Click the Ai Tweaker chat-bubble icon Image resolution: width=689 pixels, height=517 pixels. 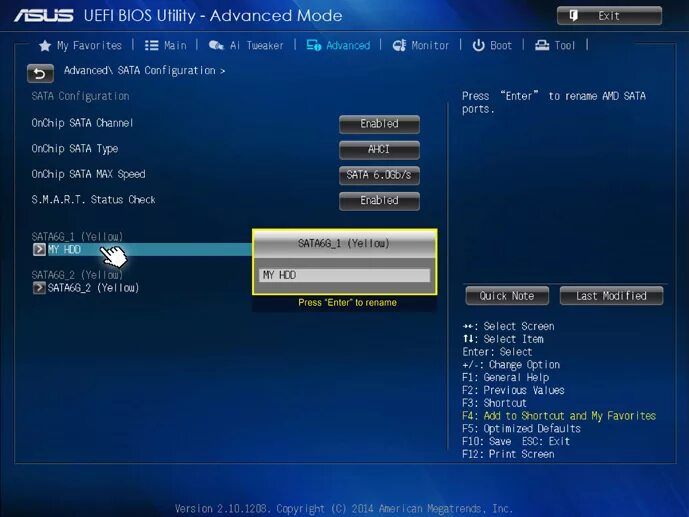[216, 46]
